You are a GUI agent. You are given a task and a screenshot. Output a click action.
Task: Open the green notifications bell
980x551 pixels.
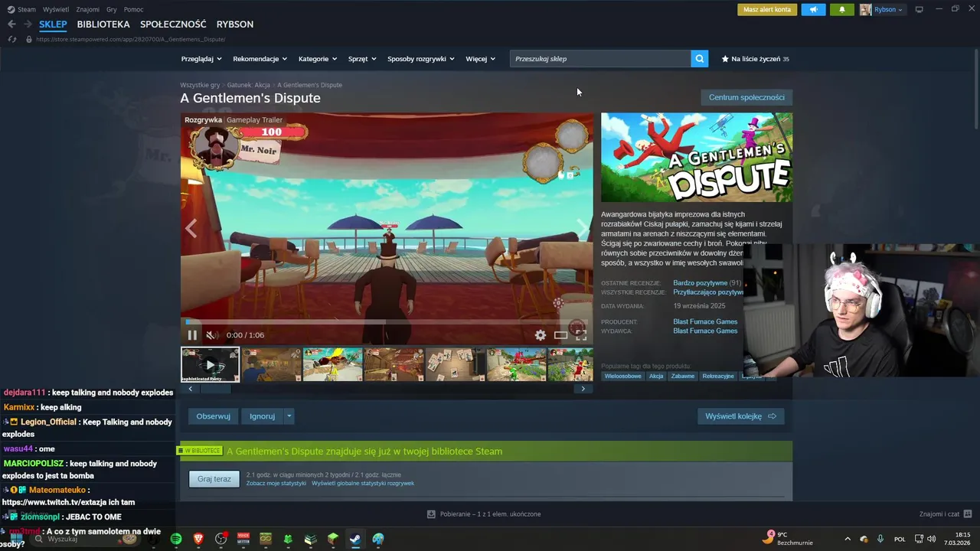click(842, 9)
